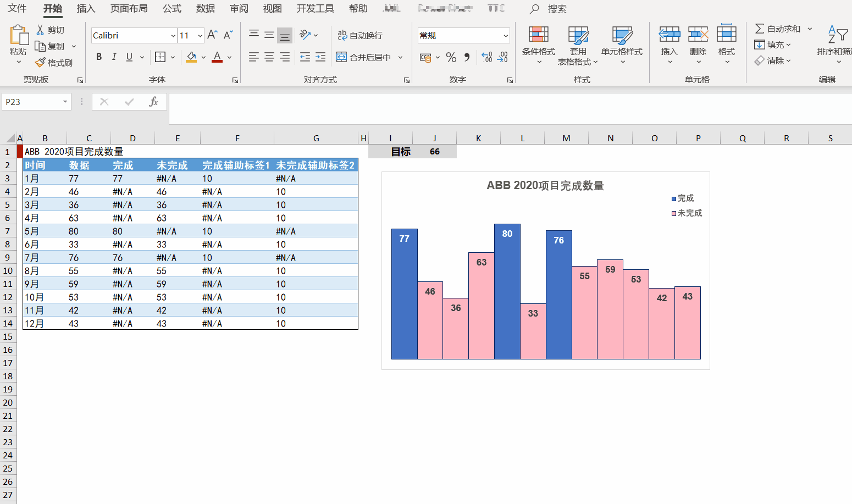Viewport: 852px width, 504px height.
Task: Center text horizontally
Action: tap(269, 57)
